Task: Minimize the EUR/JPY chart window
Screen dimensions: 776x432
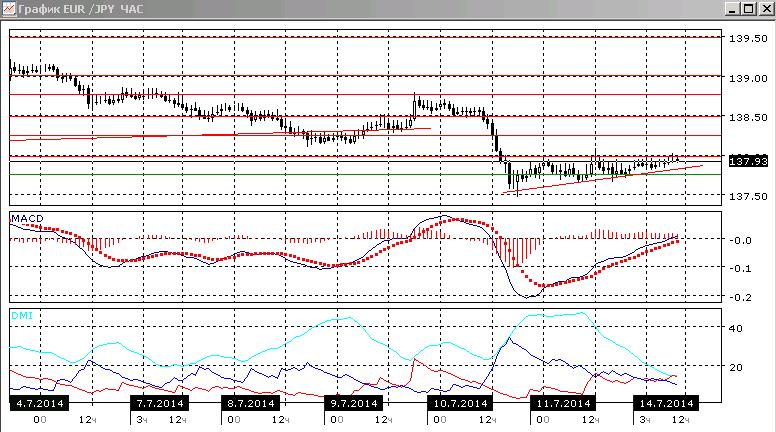Action: tap(733, 9)
